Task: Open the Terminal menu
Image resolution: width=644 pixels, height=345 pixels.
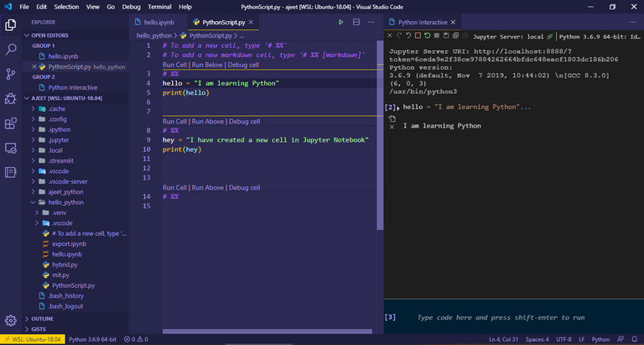Action: click(159, 6)
